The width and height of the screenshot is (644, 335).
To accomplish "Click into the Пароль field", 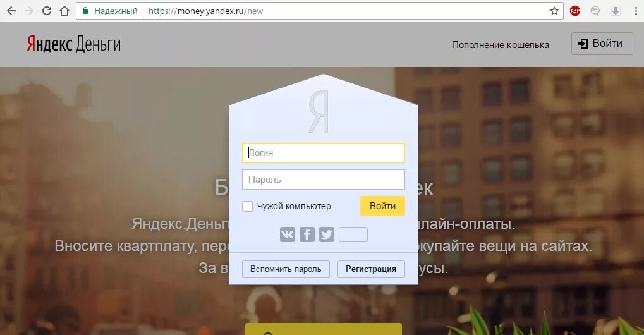I will pyautogui.click(x=323, y=180).
